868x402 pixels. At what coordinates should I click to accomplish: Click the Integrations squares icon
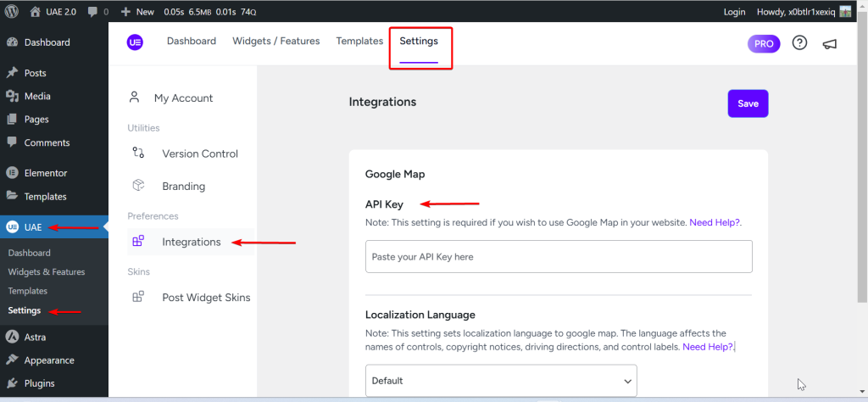click(138, 241)
